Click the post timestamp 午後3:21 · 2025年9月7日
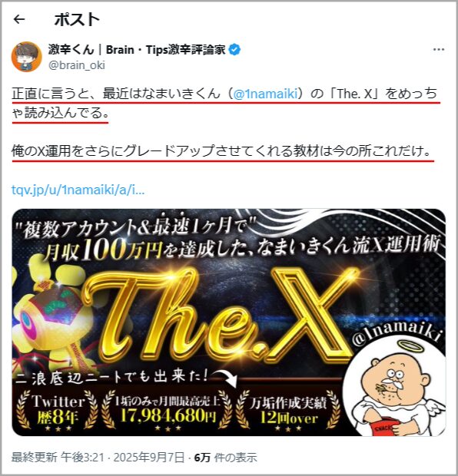The height and width of the screenshot is (476, 458). point(122,458)
